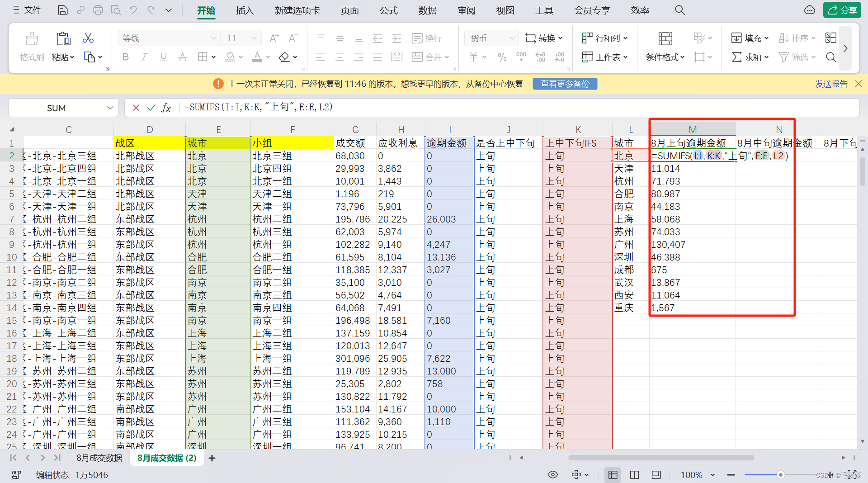
Task: Decrease font size with the A- icon
Action: coord(293,38)
